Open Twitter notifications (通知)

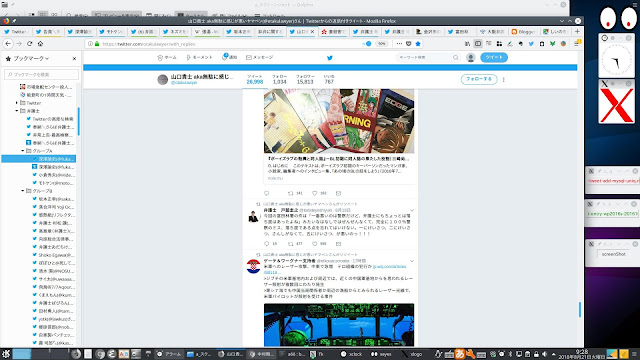tap(229, 57)
